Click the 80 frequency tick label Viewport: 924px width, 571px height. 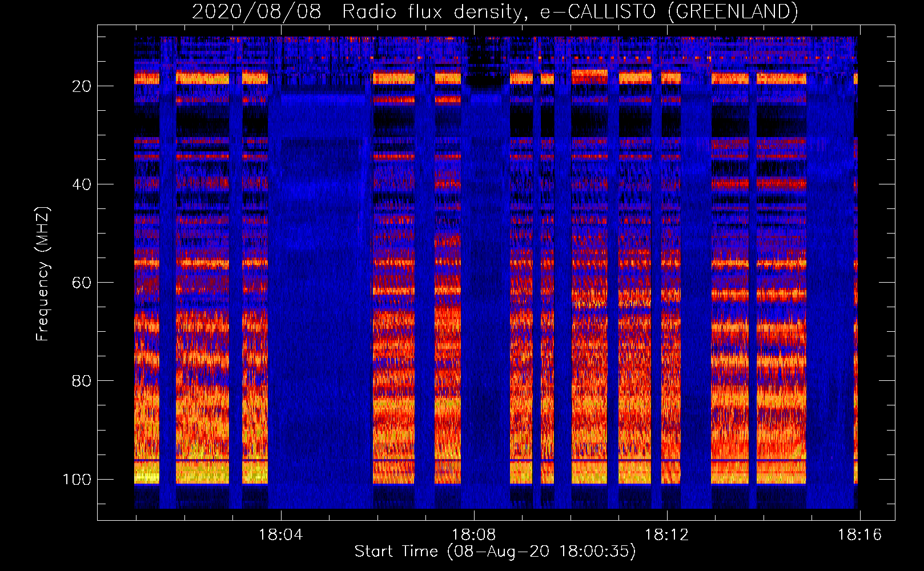[82, 381]
